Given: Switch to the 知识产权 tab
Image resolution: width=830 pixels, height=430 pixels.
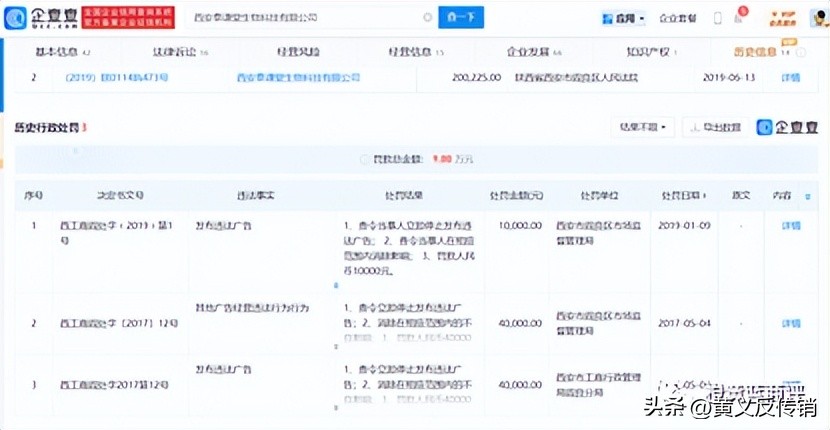Looking at the screenshot, I should [x=651, y=52].
